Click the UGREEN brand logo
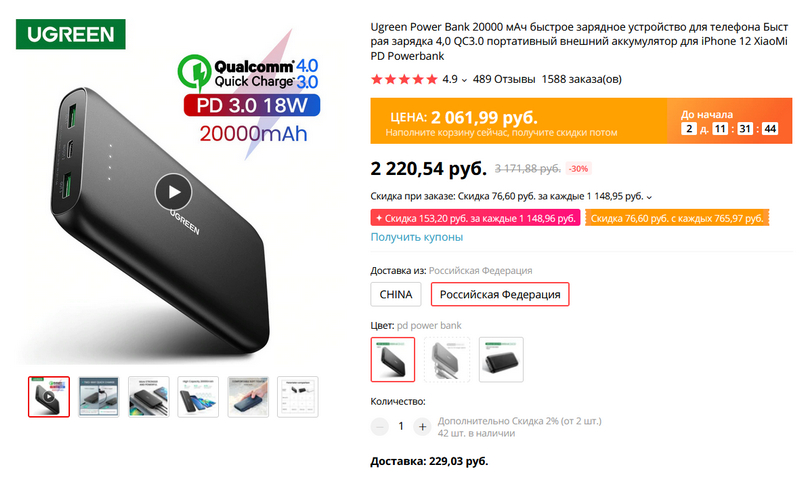 pos(70,34)
